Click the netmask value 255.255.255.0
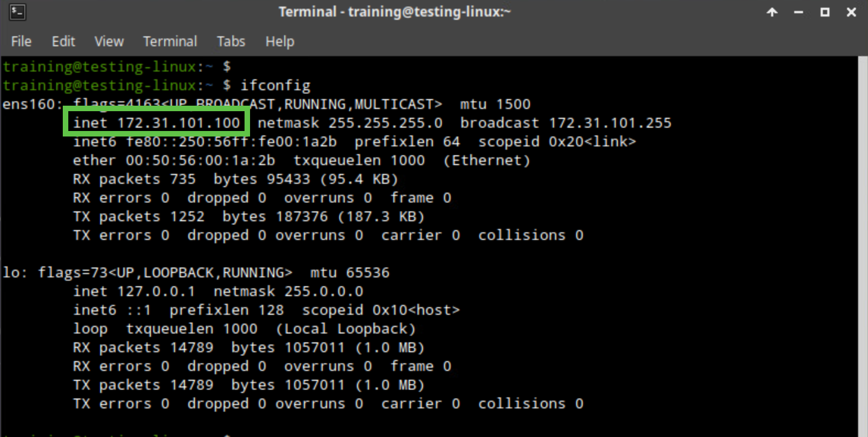This screenshot has width=868, height=437. click(386, 123)
